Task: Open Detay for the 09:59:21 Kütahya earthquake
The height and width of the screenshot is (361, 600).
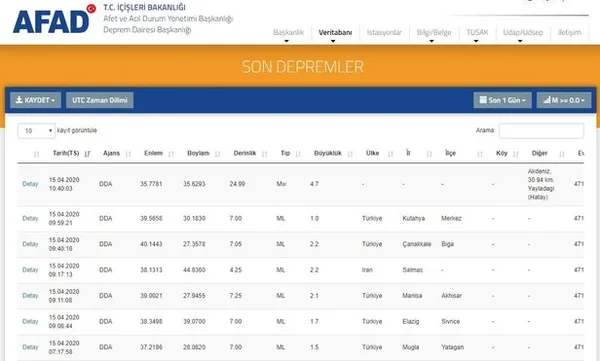Action: click(30, 218)
